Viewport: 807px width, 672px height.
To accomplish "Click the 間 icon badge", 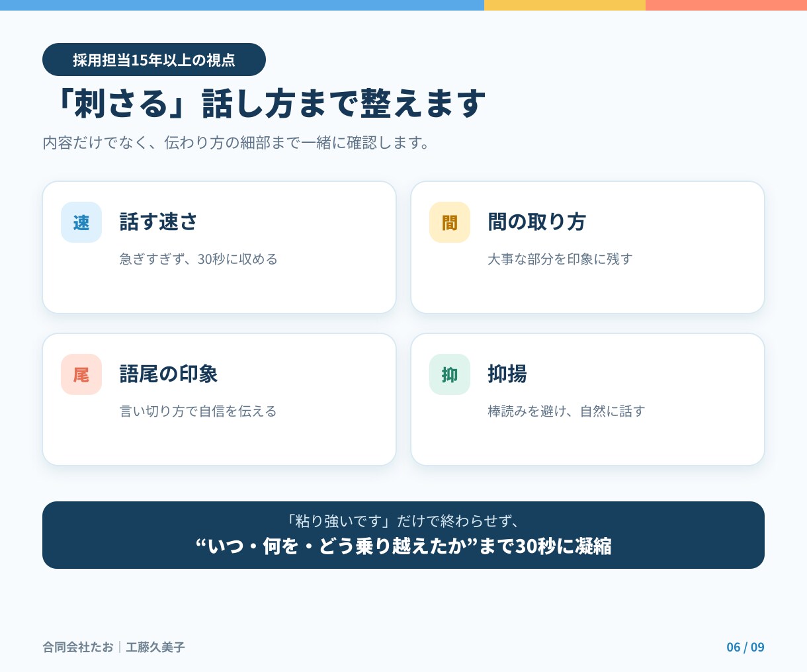I will 450,222.
